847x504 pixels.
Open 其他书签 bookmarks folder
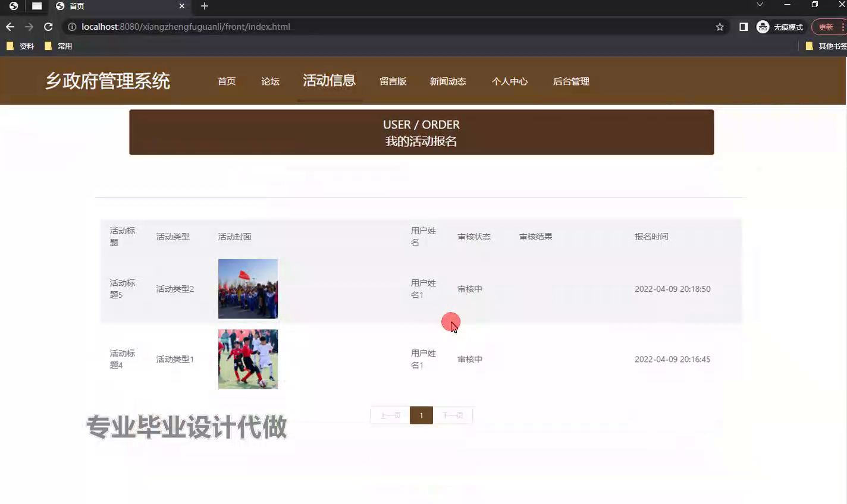click(826, 46)
